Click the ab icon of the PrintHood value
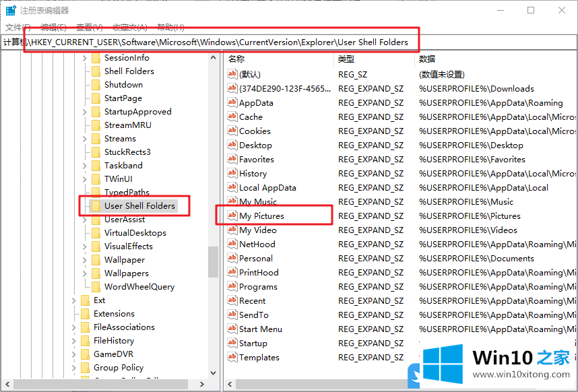Viewport: 578px width, 392px height. 232,272
